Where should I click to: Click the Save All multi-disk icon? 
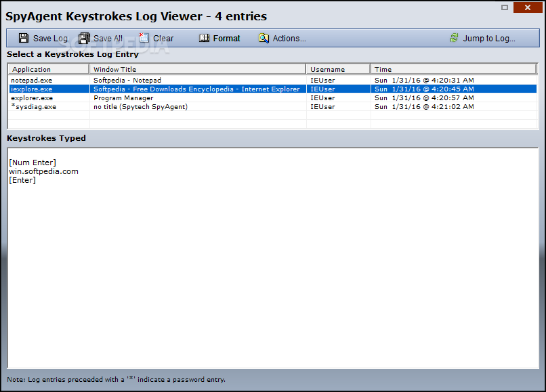pyautogui.click(x=84, y=38)
